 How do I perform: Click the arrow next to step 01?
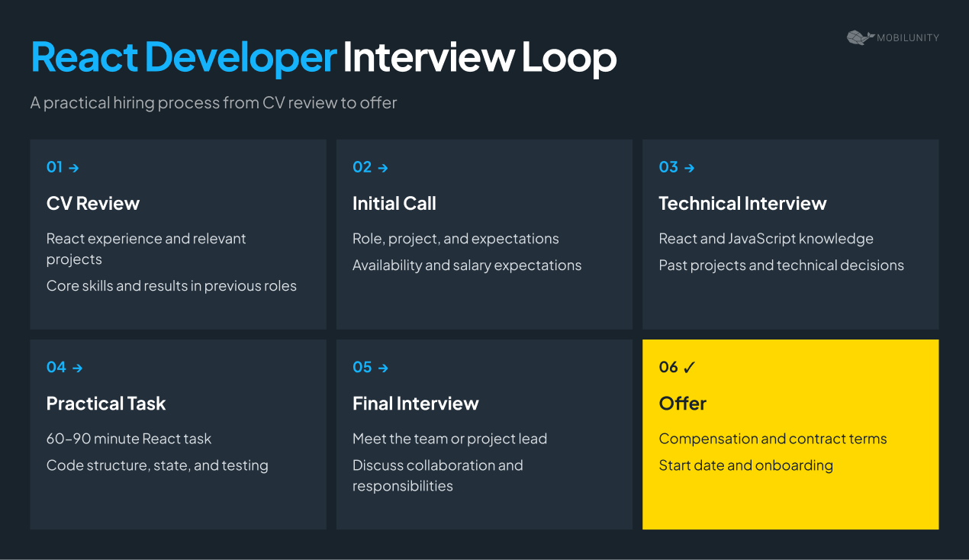click(x=73, y=168)
